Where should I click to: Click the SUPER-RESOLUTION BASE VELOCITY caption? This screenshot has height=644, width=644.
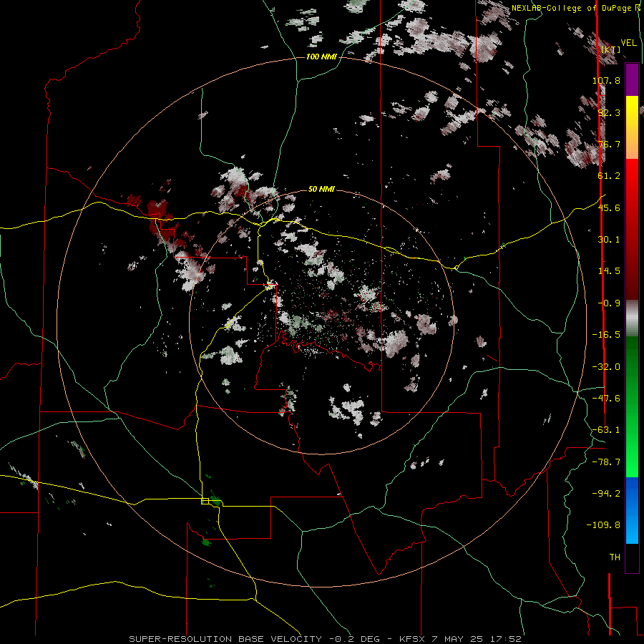(225, 639)
